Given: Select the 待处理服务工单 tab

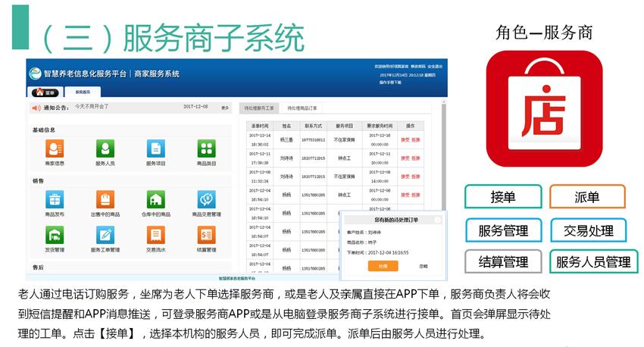Looking at the screenshot, I should pyautogui.click(x=260, y=108).
